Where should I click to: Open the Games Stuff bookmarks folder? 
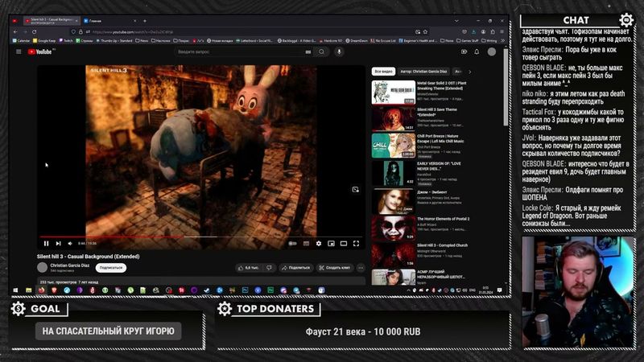coord(468,41)
